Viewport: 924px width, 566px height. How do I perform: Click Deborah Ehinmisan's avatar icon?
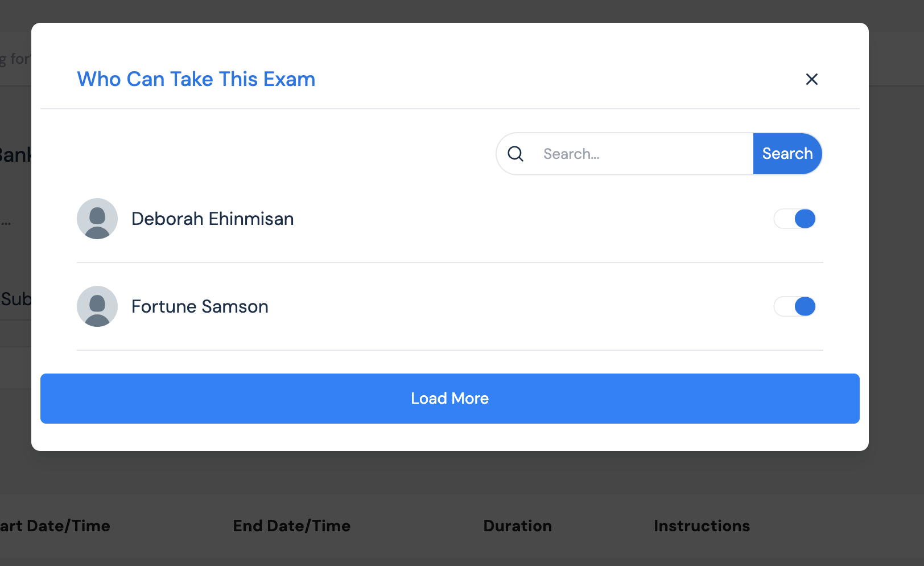pos(97,219)
